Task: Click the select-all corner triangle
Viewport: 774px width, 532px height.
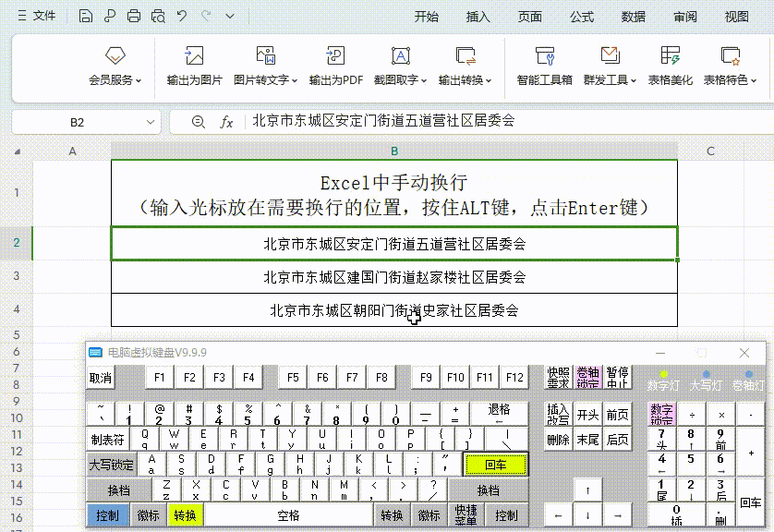Action: (18, 151)
